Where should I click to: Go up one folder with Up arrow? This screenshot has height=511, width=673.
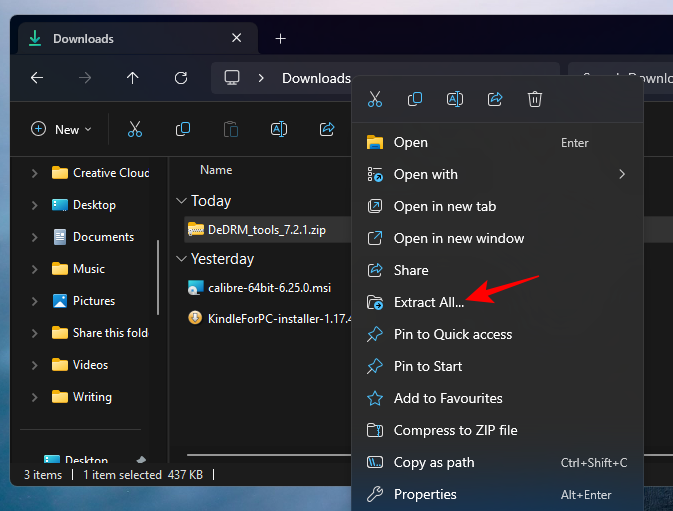(x=133, y=78)
